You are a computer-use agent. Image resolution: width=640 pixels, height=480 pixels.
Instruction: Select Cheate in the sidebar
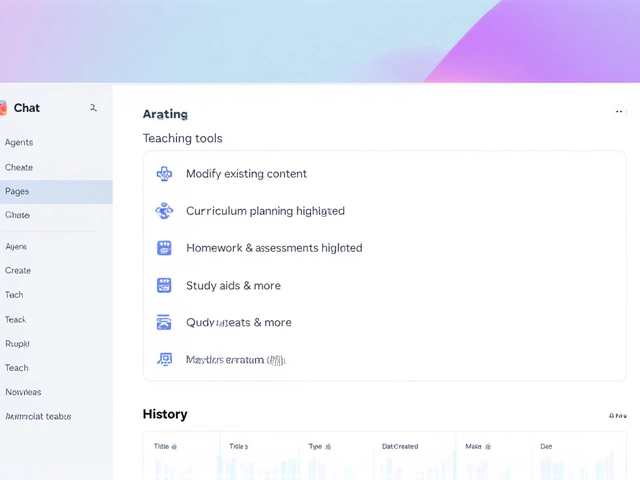coord(19,167)
